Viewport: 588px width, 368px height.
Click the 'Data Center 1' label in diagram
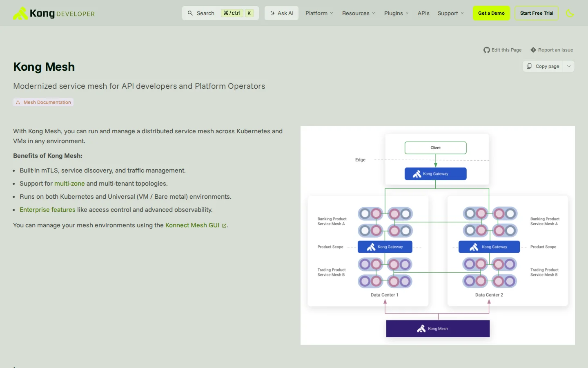point(385,295)
